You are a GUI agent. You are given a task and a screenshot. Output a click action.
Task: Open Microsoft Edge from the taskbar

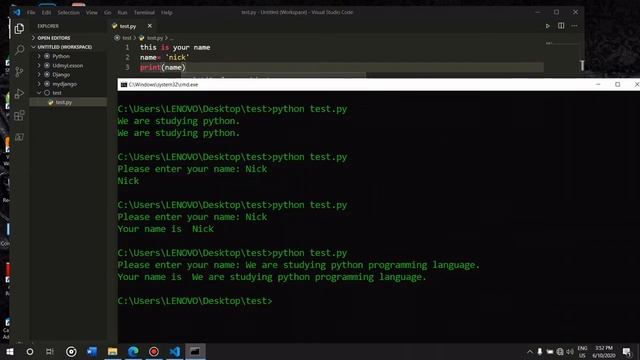(x=133, y=351)
